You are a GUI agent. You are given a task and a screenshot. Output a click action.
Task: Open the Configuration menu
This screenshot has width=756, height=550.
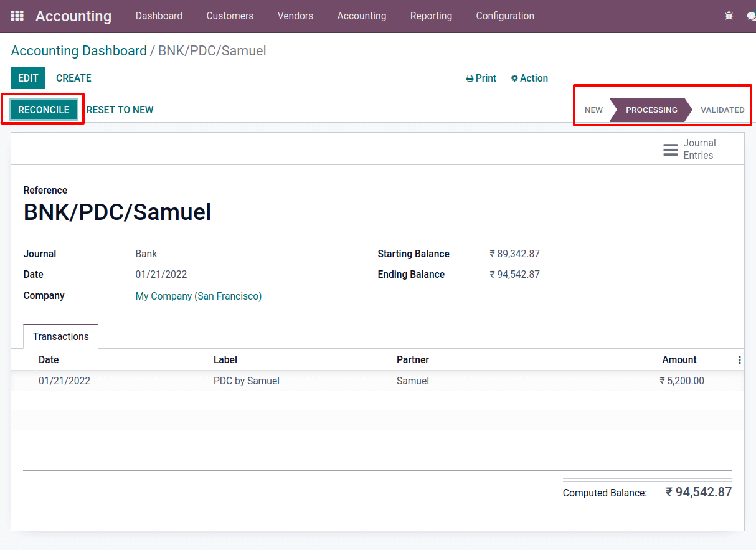pos(505,16)
